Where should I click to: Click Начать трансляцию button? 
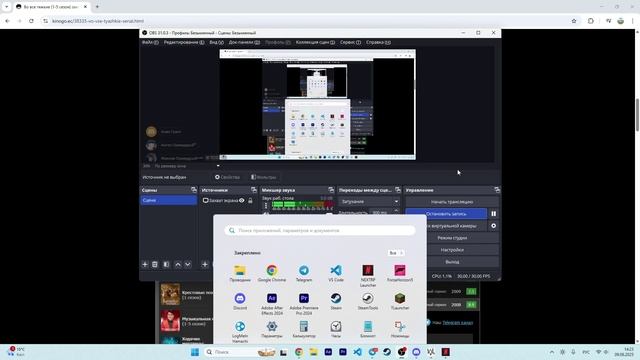coord(452,202)
